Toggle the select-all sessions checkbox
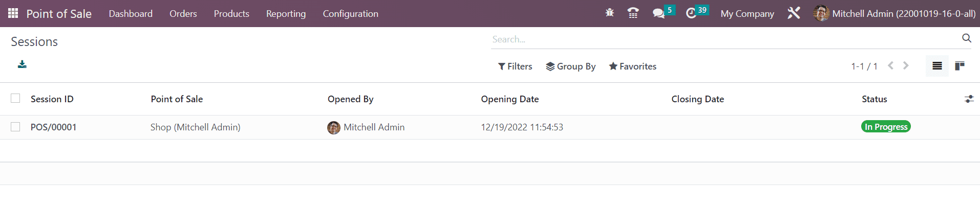 [x=15, y=98]
